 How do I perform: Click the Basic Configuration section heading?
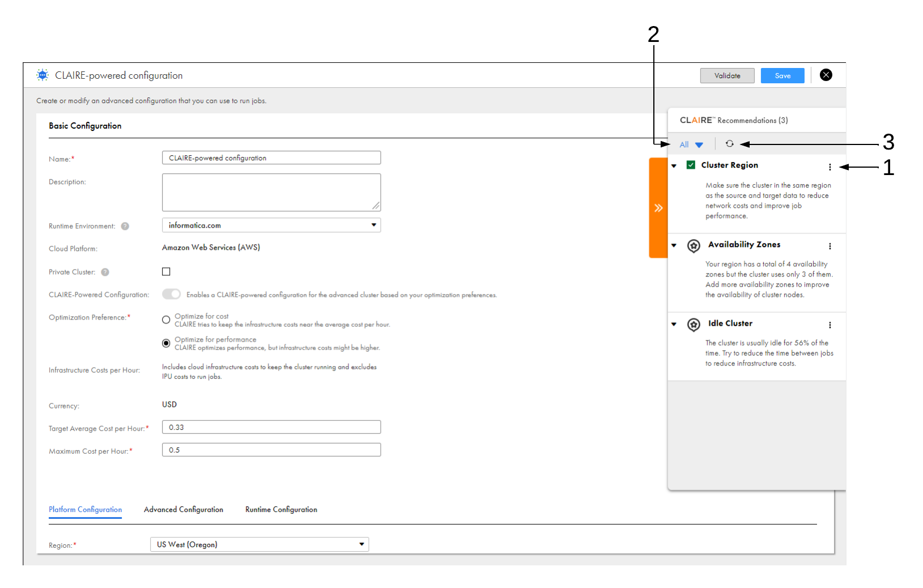(85, 126)
